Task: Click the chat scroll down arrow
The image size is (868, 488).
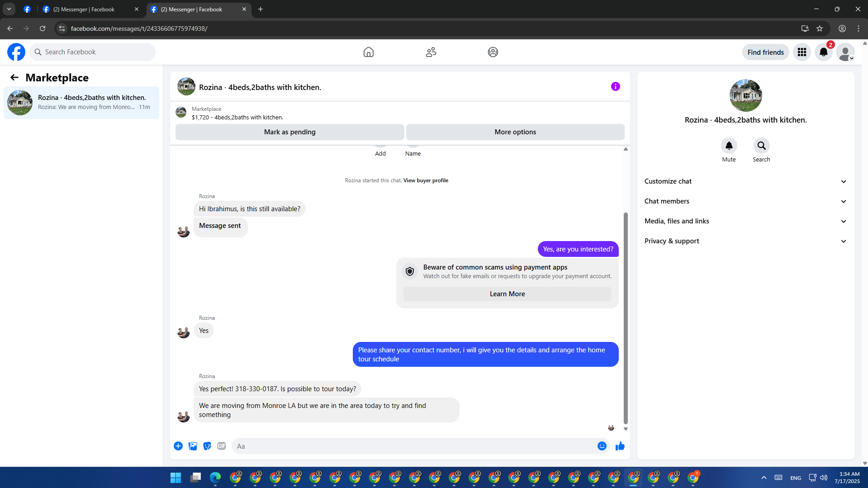Action: tap(626, 429)
